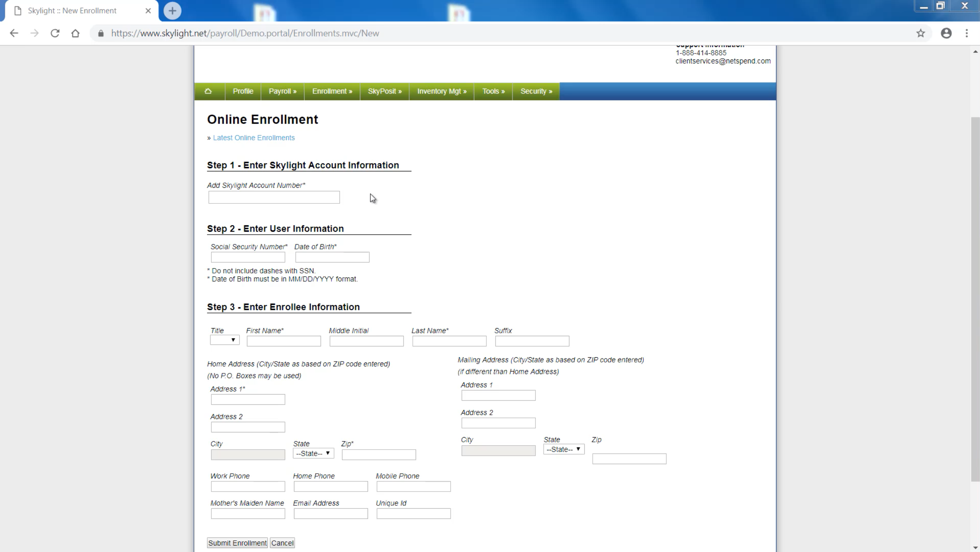Click the Cancel button
980x552 pixels.
coord(282,543)
